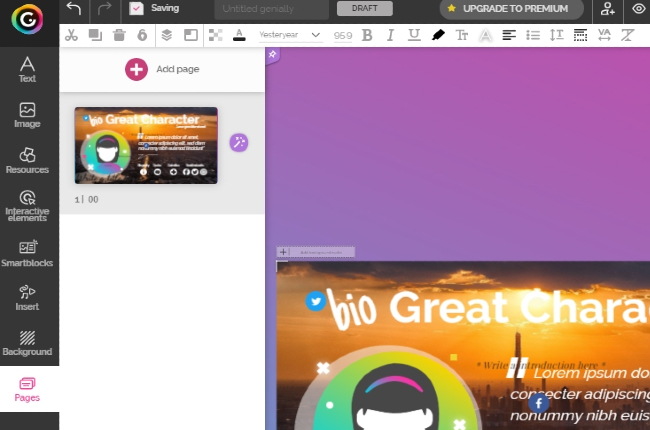Open the transparency checkerboard icon
Screen dimensions: 650x430
pyautogui.click(x=216, y=35)
